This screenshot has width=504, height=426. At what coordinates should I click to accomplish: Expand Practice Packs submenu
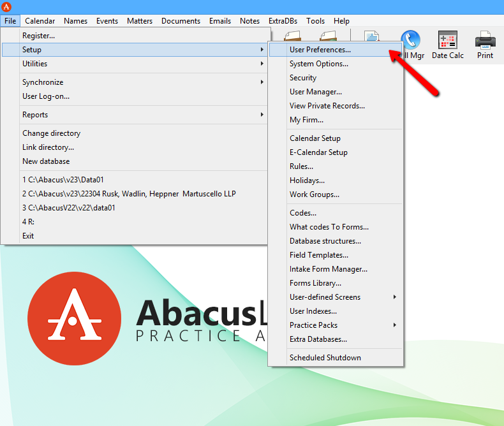pyautogui.click(x=336, y=325)
